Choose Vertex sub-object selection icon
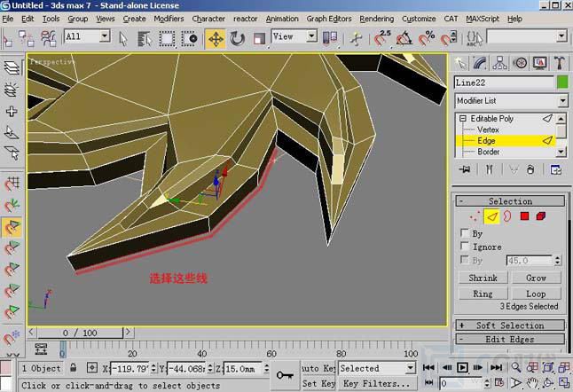 [474, 216]
